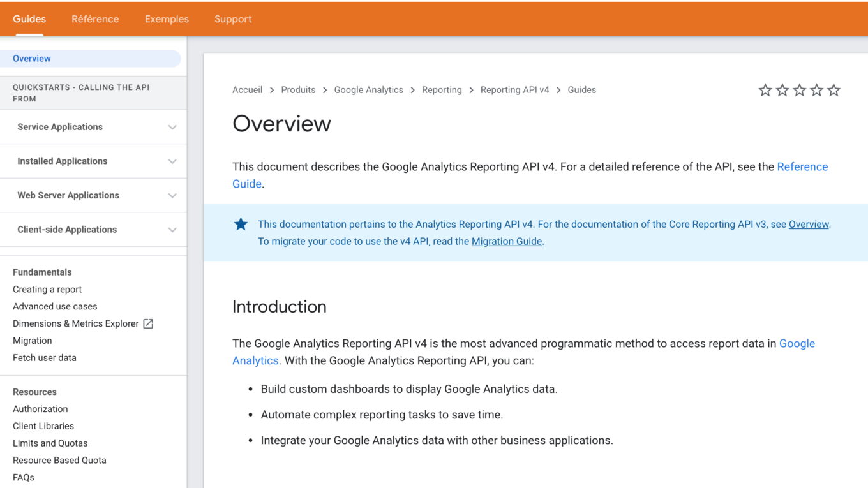Click bullet 'Build custom dashboards to display Google Analytics data'

coord(409,389)
